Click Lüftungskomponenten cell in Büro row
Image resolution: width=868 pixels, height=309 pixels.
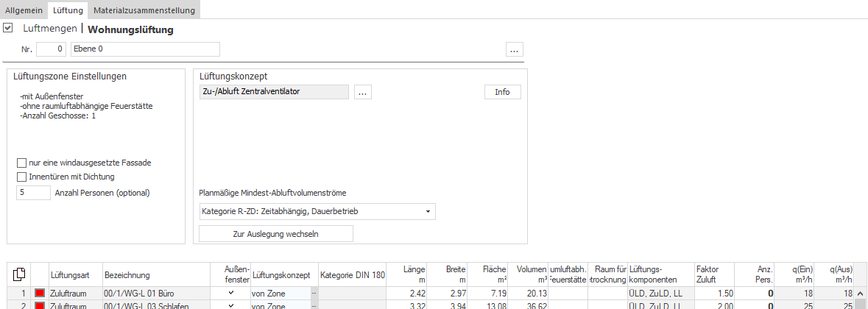click(660, 294)
